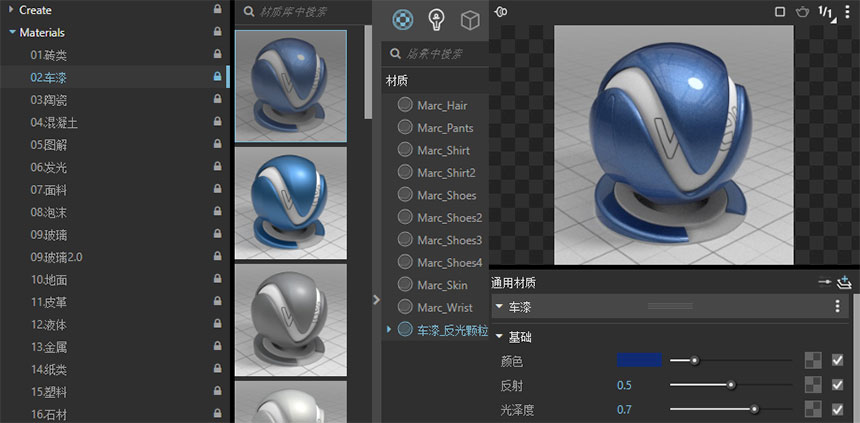
Task: Open the lights tab bulb icon
Action: tap(436, 20)
